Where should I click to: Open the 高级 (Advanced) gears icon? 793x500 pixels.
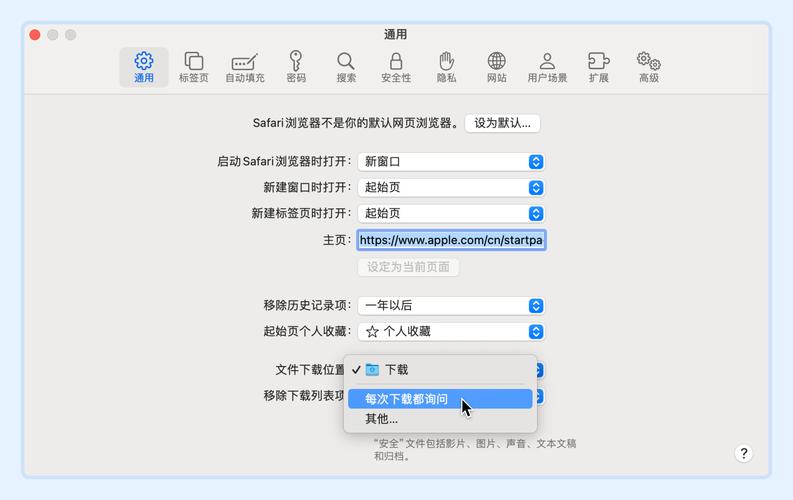coord(649,67)
